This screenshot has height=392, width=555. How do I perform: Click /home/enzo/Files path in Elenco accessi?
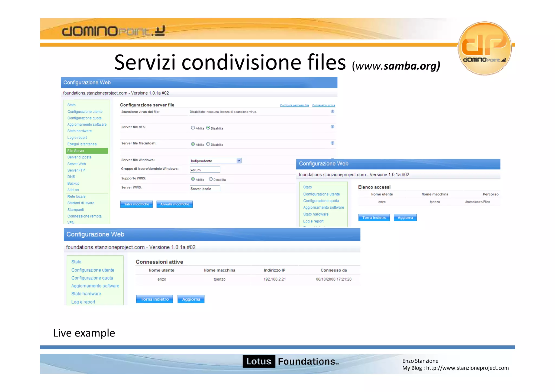[x=477, y=202]
